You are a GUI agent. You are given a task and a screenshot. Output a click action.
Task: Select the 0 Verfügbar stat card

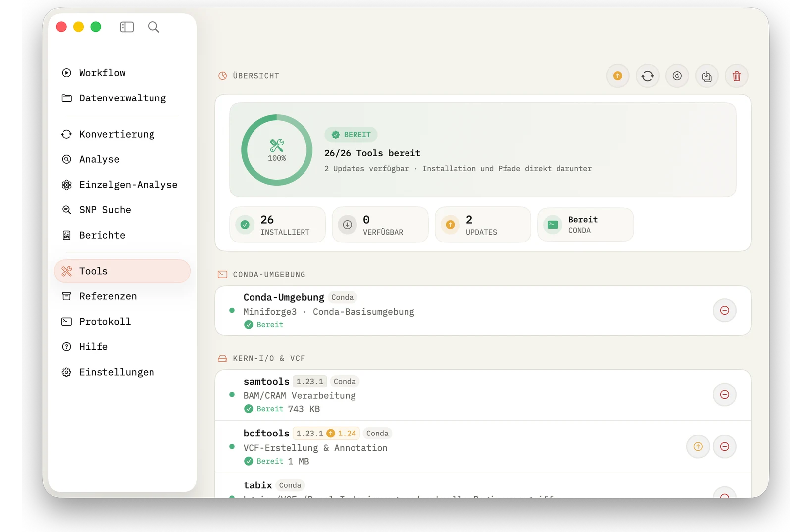click(x=380, y=225)
